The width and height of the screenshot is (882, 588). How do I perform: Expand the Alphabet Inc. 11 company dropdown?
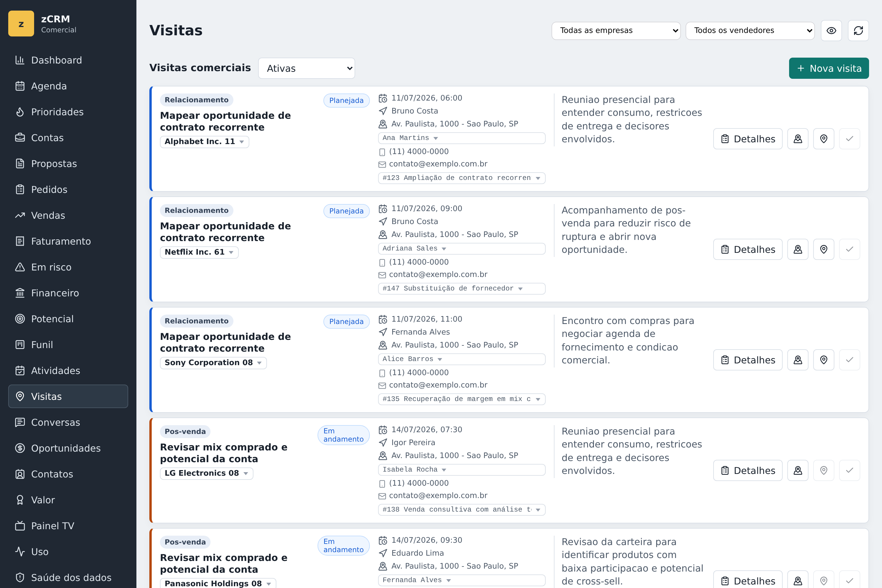click(204, 142)
